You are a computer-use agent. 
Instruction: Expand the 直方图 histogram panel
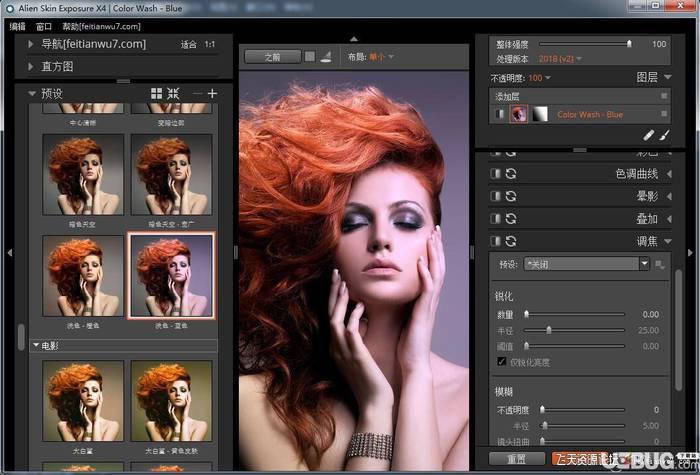[31, 67]
